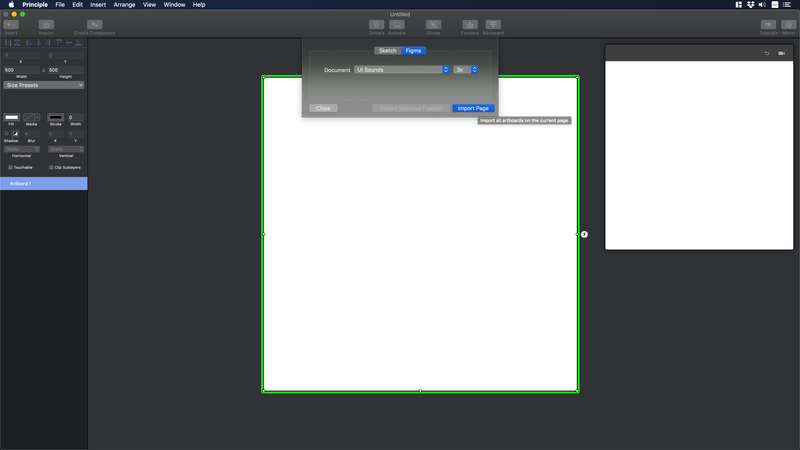The width and height of the screenshot is (800, 450).
Task: Open the Fill color swatch
Action: pyautogui.click(x=12, y=117)
